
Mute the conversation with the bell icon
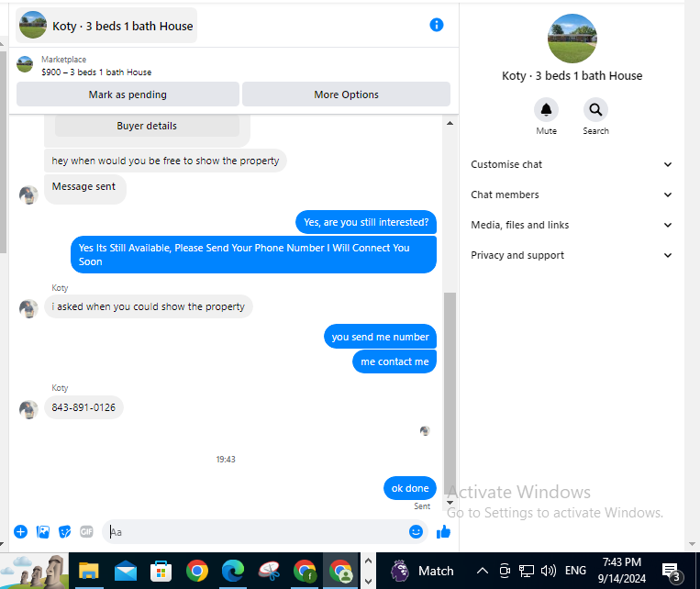click(x=546, y=109)
